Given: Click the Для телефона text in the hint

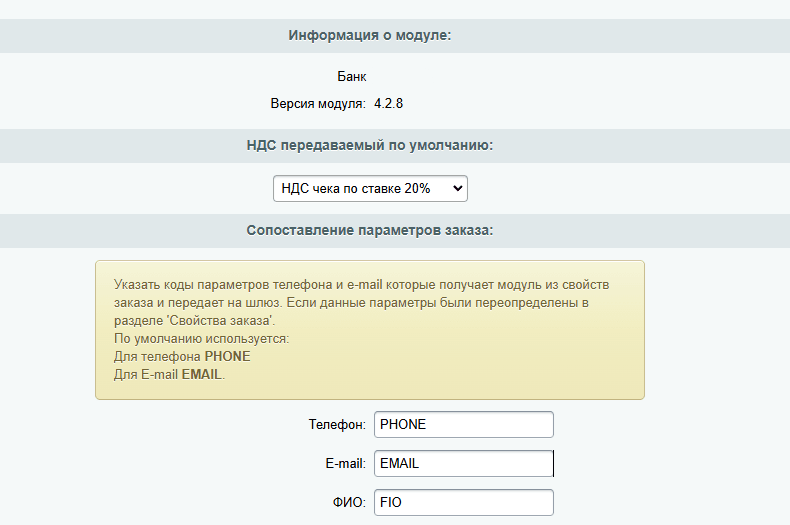Looking at the screenshot, I should 158,357.
